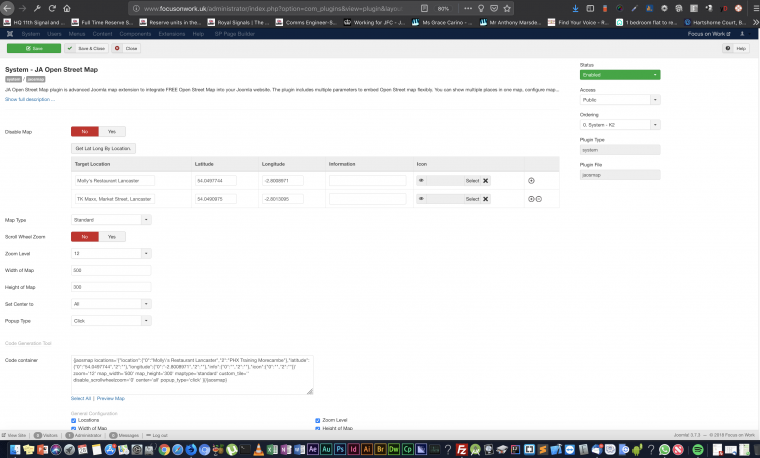Image resolution: width=760 pixels, height=458 pixels.
Task: Go to the browser home page
Action: click(x=67, y=8)
